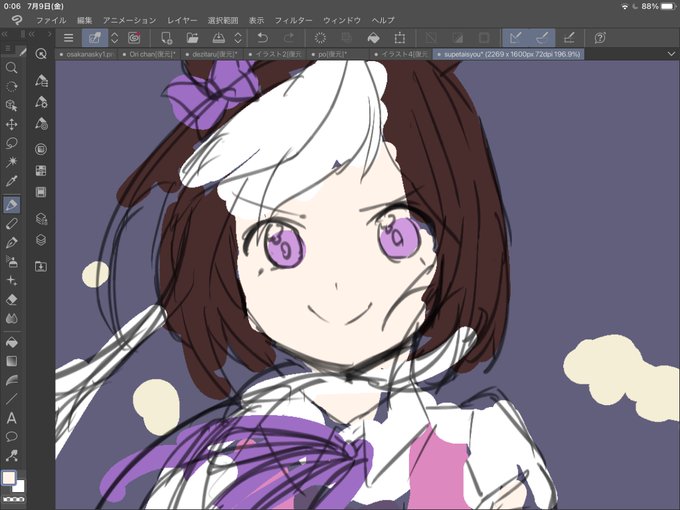Select the main drawing color swatch

[x=9, y=478]
